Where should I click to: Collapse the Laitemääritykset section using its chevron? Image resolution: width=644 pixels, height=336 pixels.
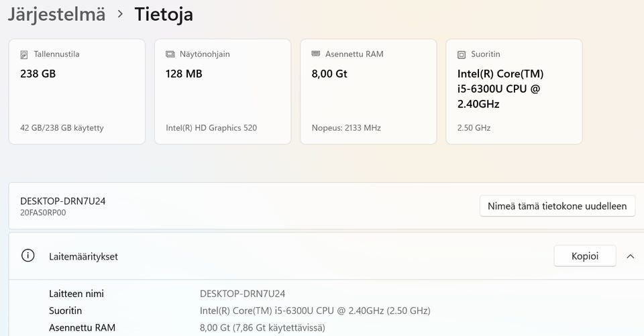[x=630, y=256]
